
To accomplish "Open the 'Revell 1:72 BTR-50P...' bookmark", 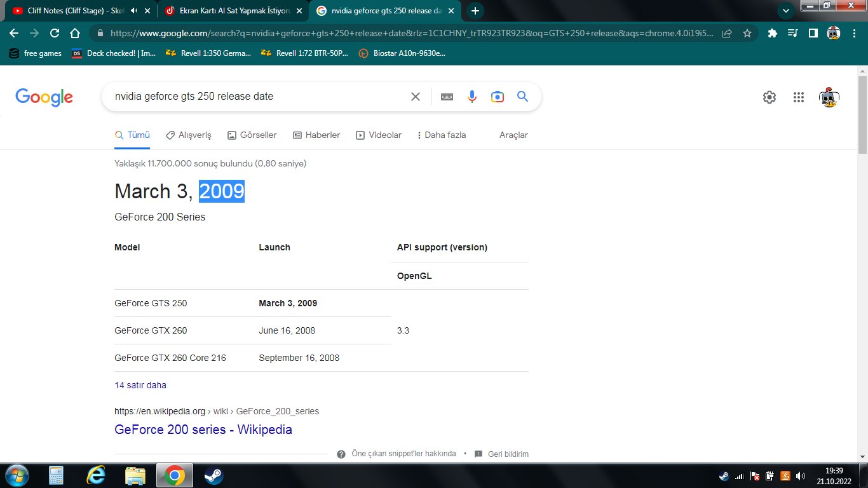I will [304, 53].
